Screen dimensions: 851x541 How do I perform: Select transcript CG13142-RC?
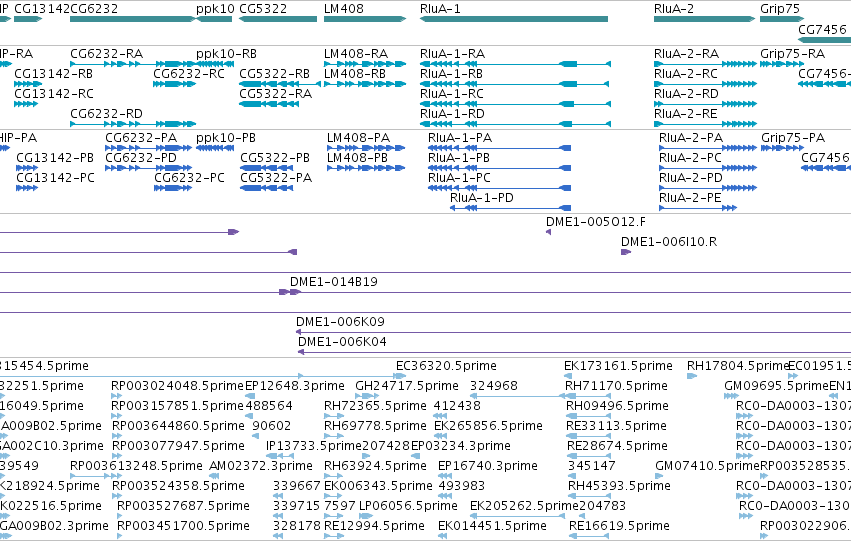(26, 104)
